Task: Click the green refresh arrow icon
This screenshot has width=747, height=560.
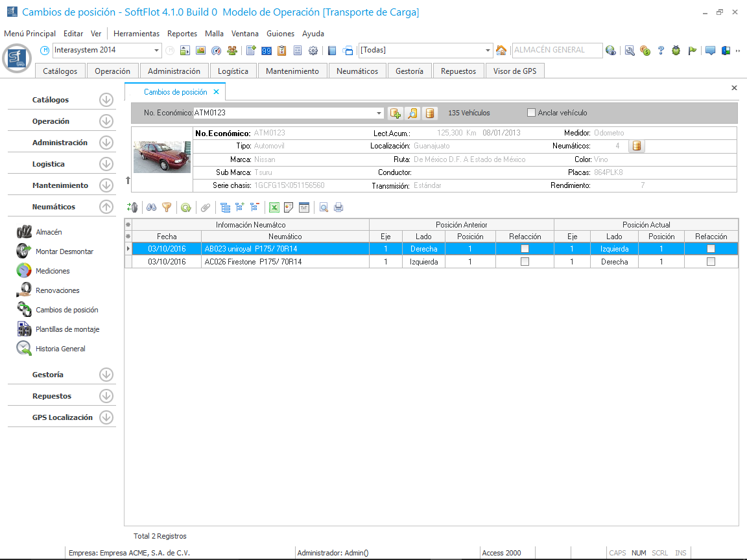Action: pos(185,207)
